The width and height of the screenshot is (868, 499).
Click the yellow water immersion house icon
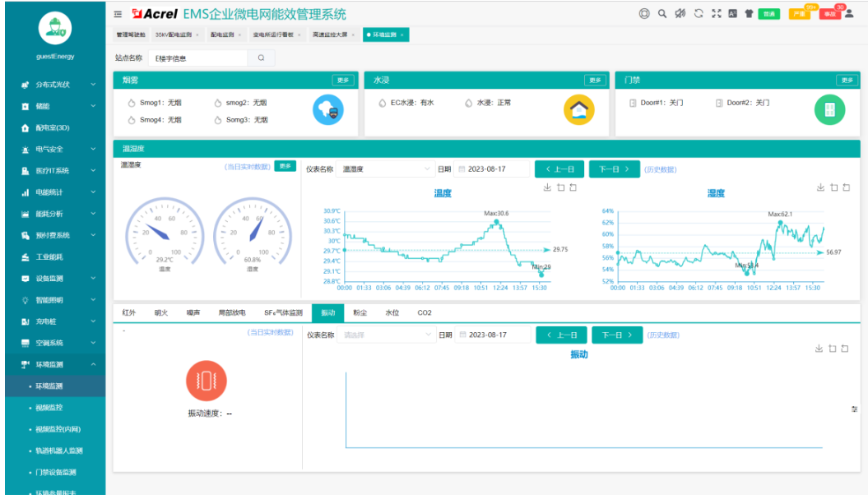[x=579, y=110]
